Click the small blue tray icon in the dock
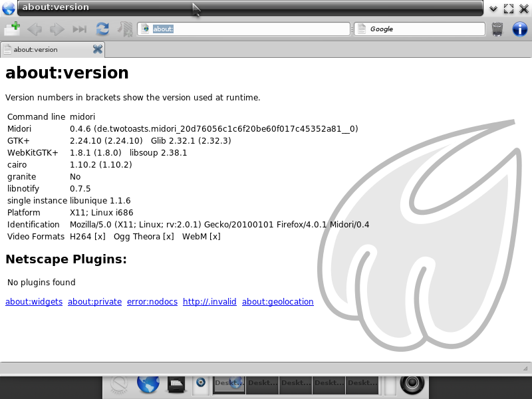This screenshot has height=399, width=532. 201,382
